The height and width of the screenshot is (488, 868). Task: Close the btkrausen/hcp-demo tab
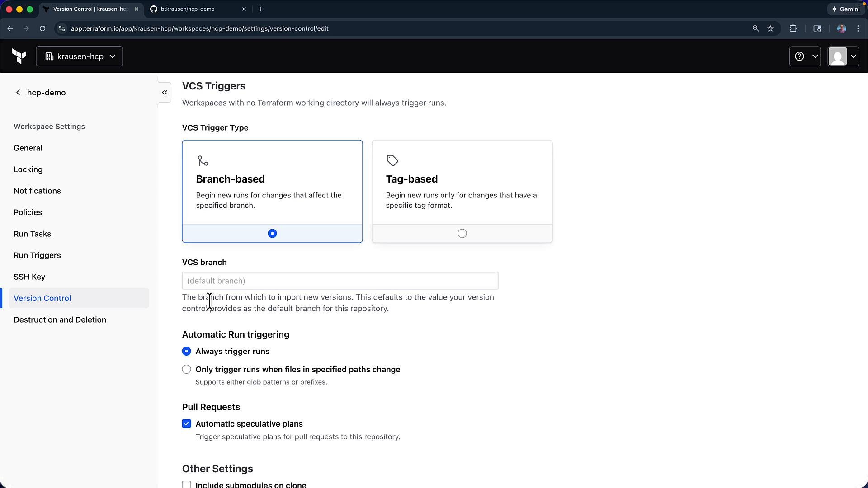point(244,9)
